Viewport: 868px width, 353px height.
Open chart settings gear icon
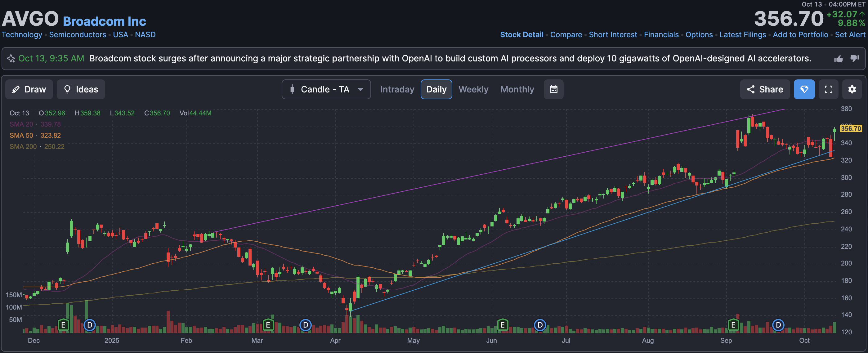click(852, 89)
